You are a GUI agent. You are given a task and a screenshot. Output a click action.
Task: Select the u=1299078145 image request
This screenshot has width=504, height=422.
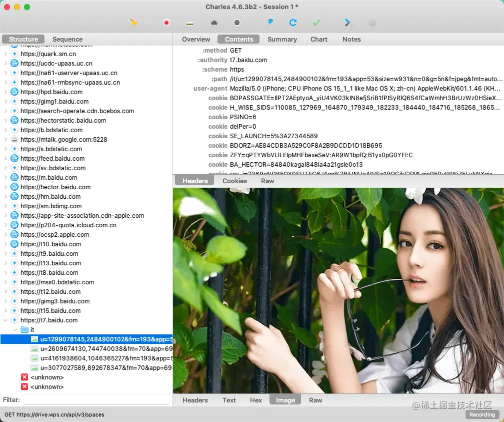pyautogui.click(x=86, y=339)
